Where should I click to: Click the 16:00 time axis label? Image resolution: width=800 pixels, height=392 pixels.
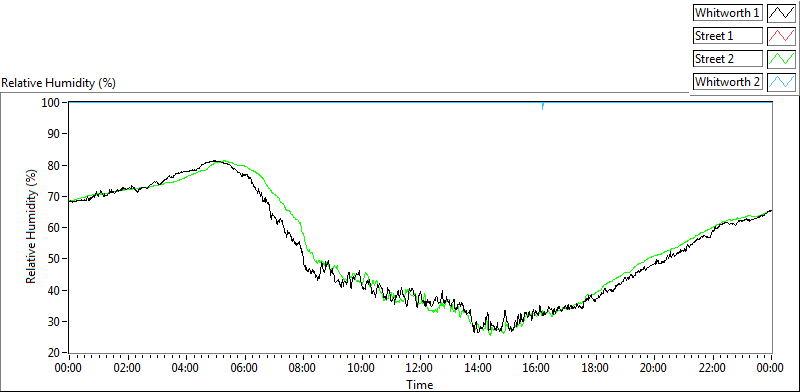[x=537, y=368]
